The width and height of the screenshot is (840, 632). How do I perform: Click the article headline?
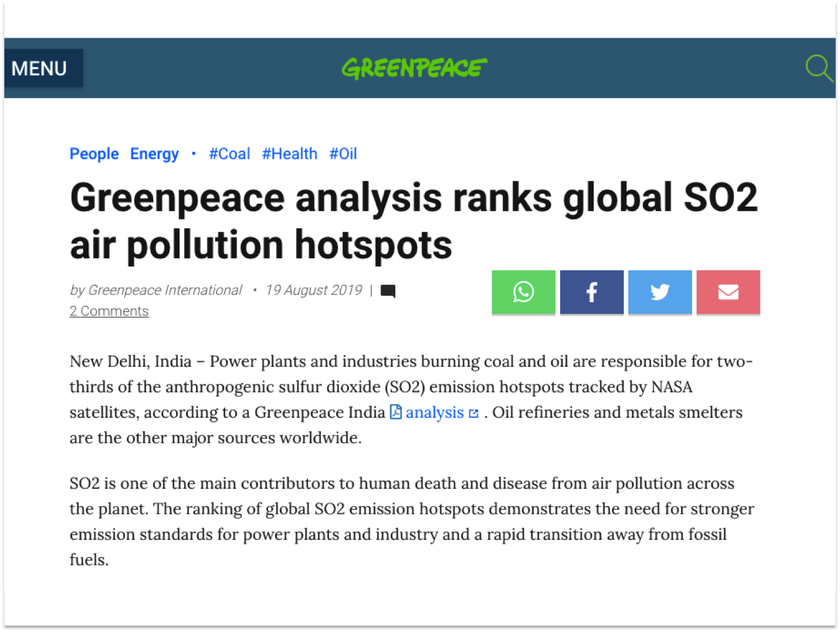click(x=414, y=221)
